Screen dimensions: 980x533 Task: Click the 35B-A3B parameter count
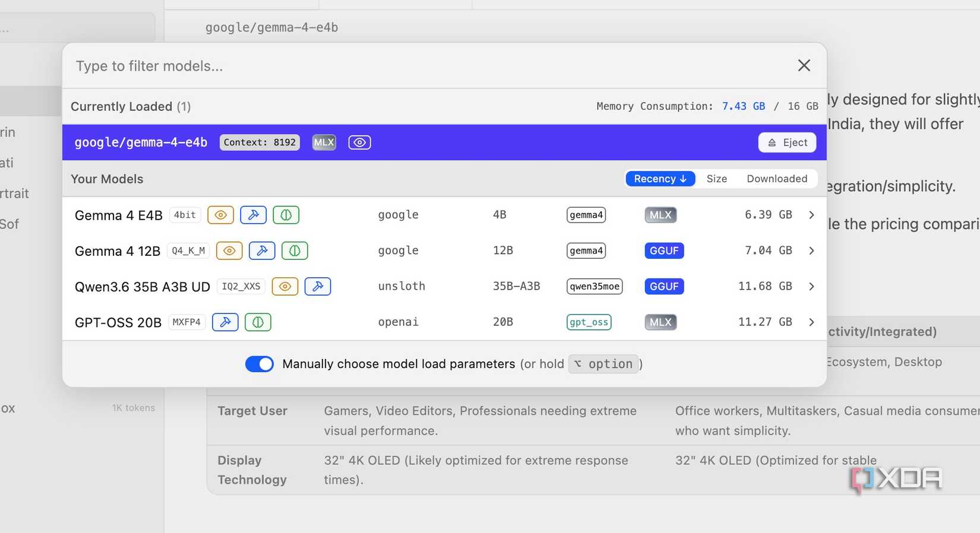coord(517,286)
